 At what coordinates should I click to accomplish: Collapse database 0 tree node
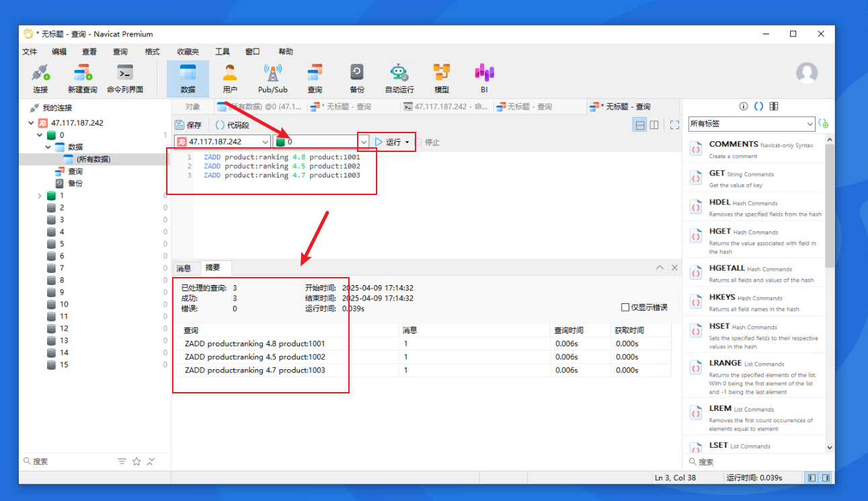point(40,135)
